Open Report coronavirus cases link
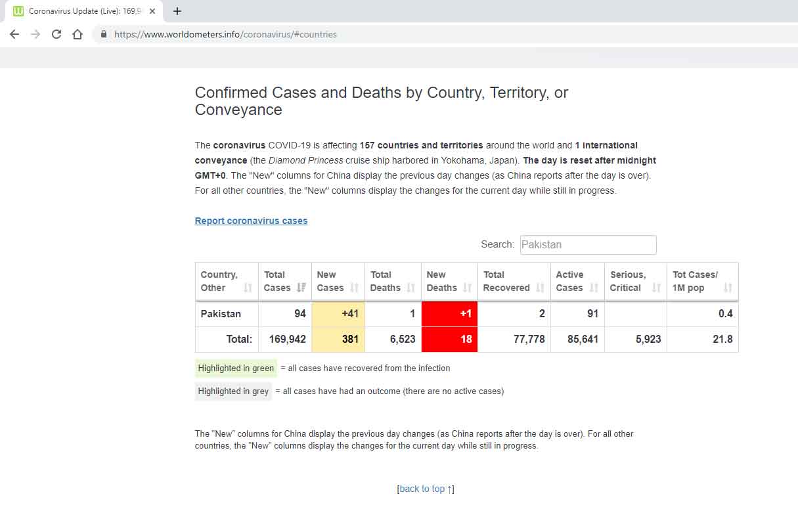The width and height of the screenshot is (798, 532). pos(251,221)
